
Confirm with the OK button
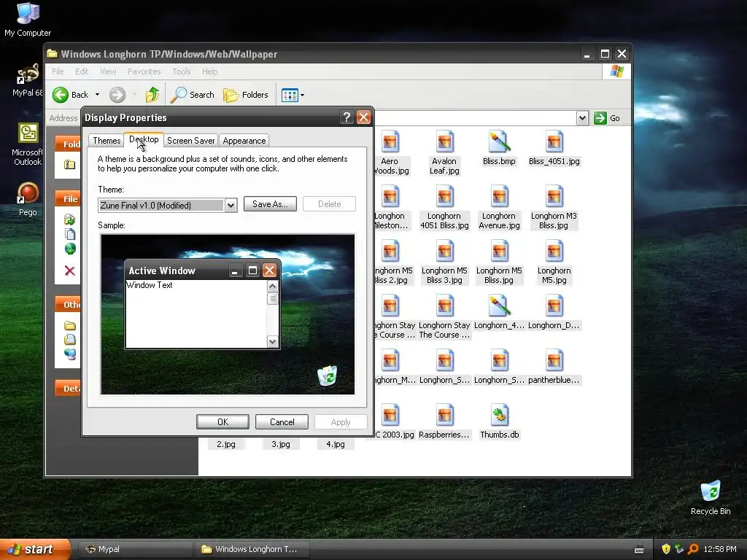point(222,422)
